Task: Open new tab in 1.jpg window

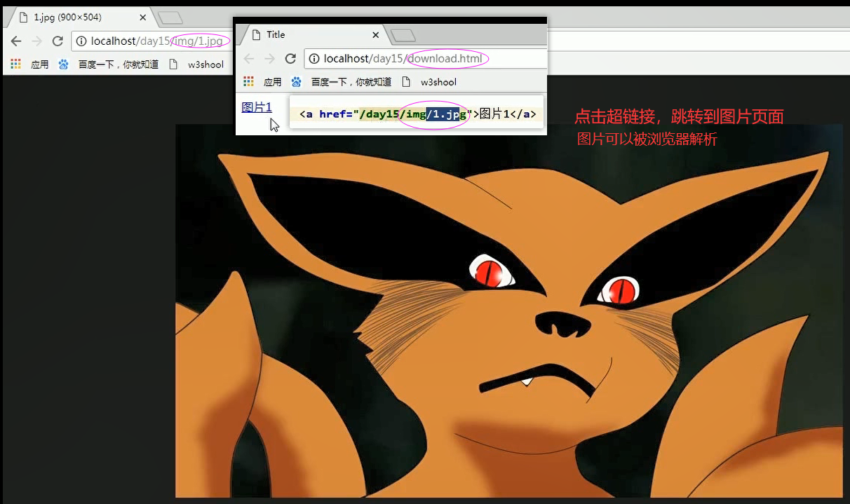Action: (170, 18)
